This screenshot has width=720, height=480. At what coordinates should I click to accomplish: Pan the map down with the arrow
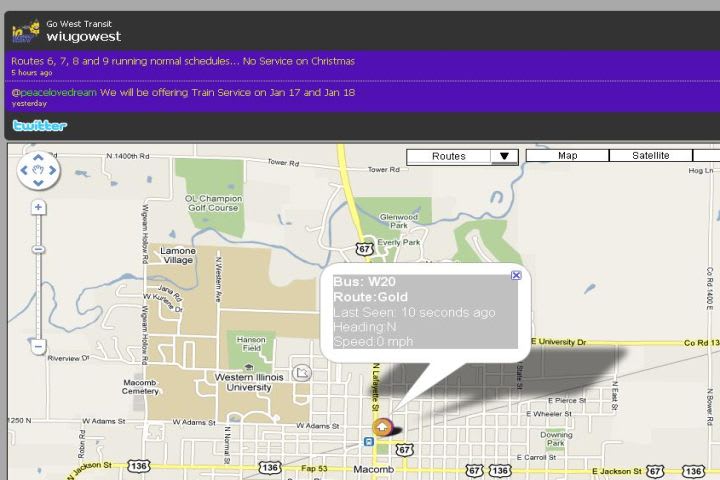pyautogui.click(x=39, y=183)
